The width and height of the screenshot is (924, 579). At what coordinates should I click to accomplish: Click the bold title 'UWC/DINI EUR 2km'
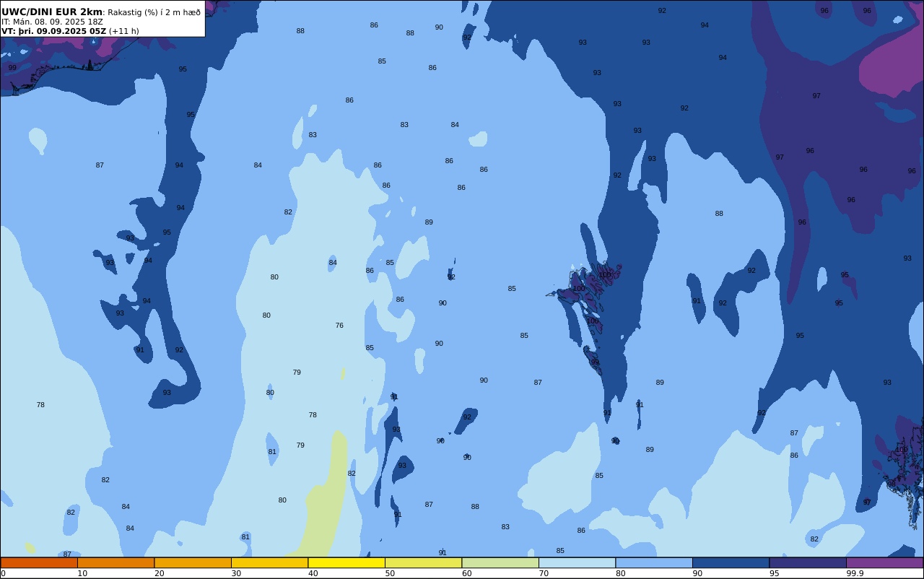pos(52,12)
